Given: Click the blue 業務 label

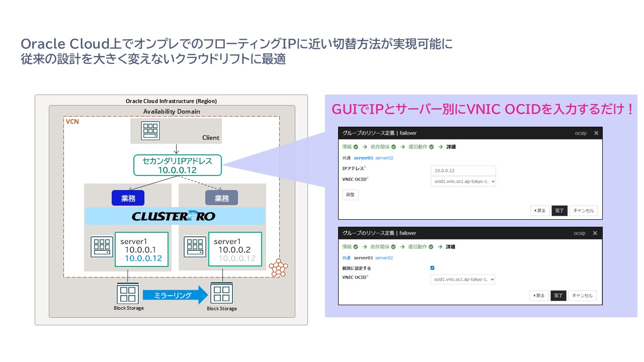Looking at the screenshot, I should click(x=128, y=199).
